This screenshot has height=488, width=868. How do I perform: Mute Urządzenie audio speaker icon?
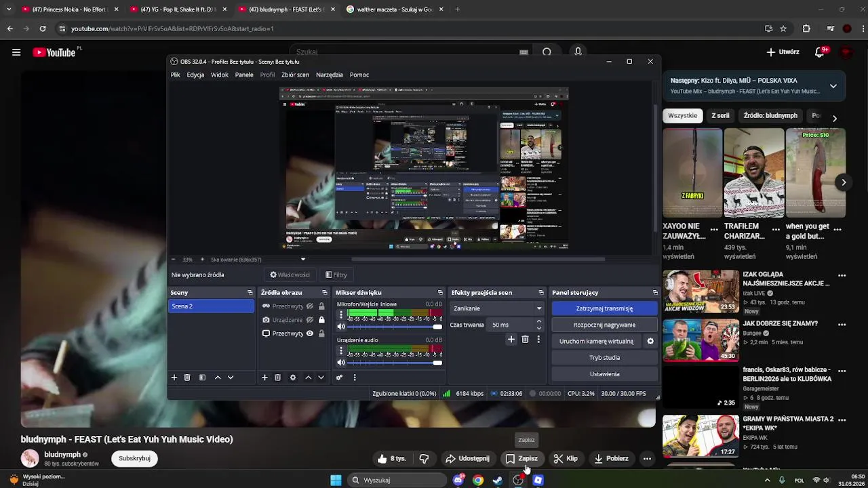click(341, 363)
